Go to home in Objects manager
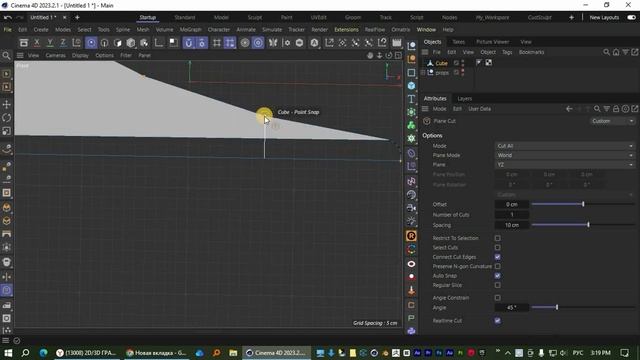Image resolution: width=640 pixels, height=360 pixels. pos(616,52)
